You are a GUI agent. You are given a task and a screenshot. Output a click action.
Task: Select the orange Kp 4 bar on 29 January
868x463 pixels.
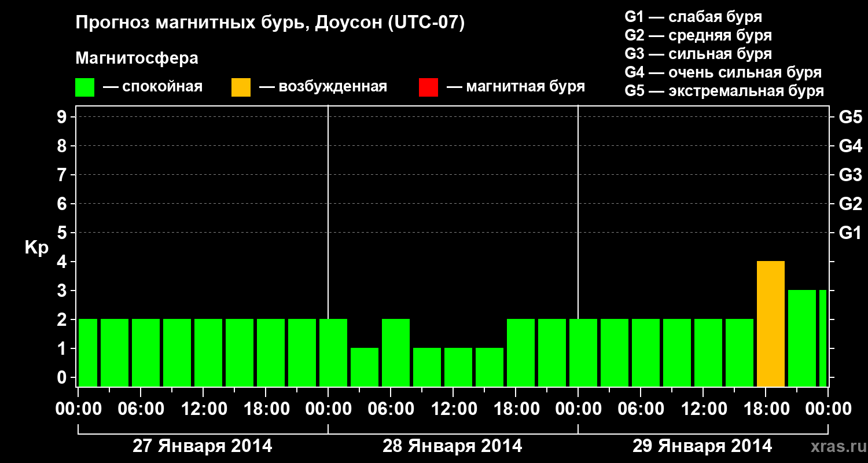pos(771,324)
